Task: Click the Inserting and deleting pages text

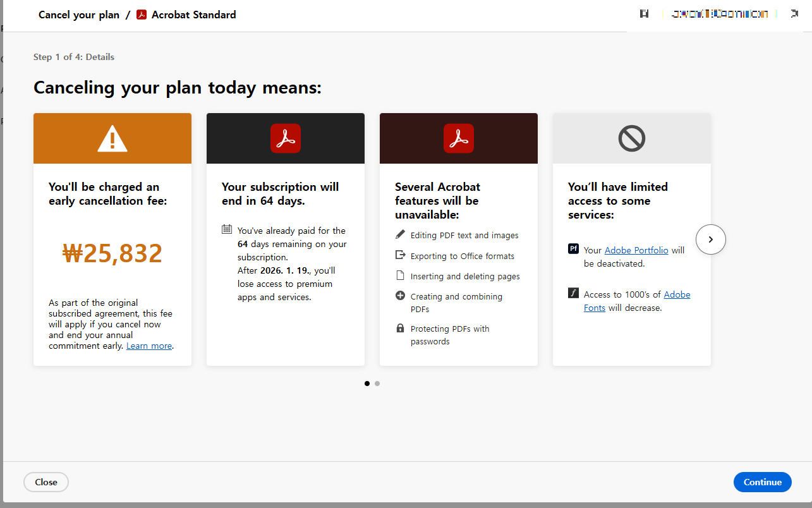Action: click(465, 276)
